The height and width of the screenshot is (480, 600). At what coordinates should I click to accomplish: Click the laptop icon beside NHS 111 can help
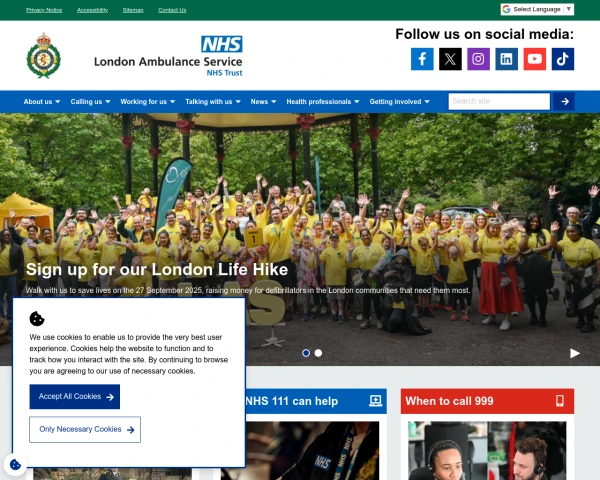pyautogui.click(x=375, y=401)
